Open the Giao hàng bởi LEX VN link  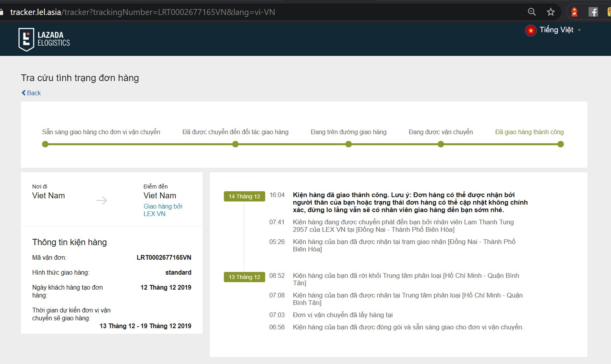(x=163, y=210)
